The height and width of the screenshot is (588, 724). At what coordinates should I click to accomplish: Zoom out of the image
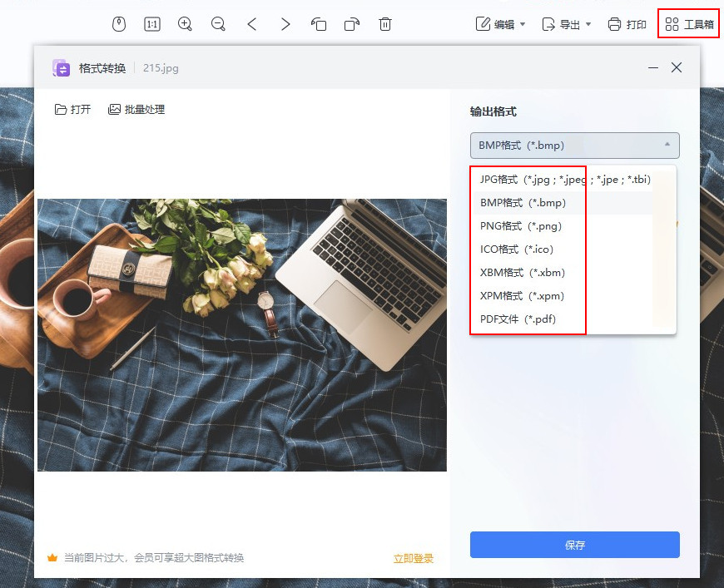tap(218, 24)
